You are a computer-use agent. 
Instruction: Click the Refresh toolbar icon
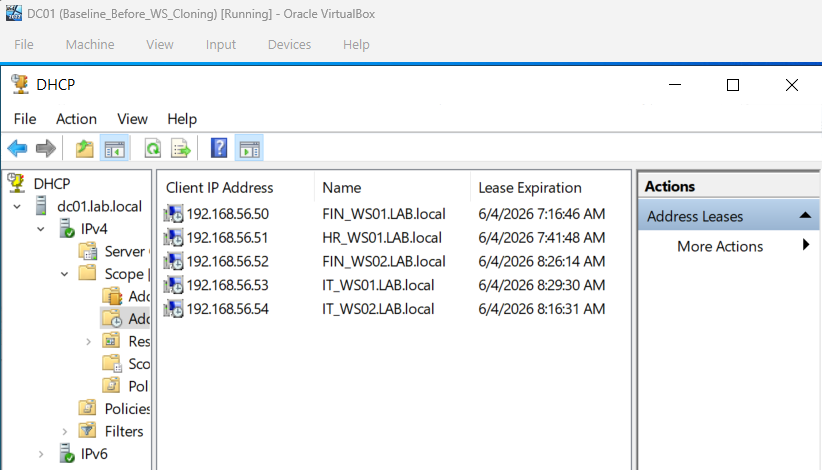[153, 149]
